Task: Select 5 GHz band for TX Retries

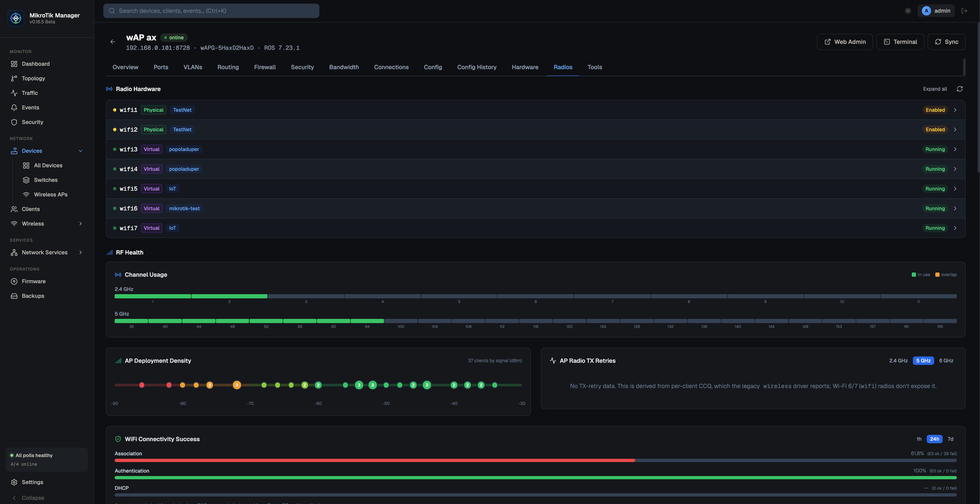Action: pos(923,361)
